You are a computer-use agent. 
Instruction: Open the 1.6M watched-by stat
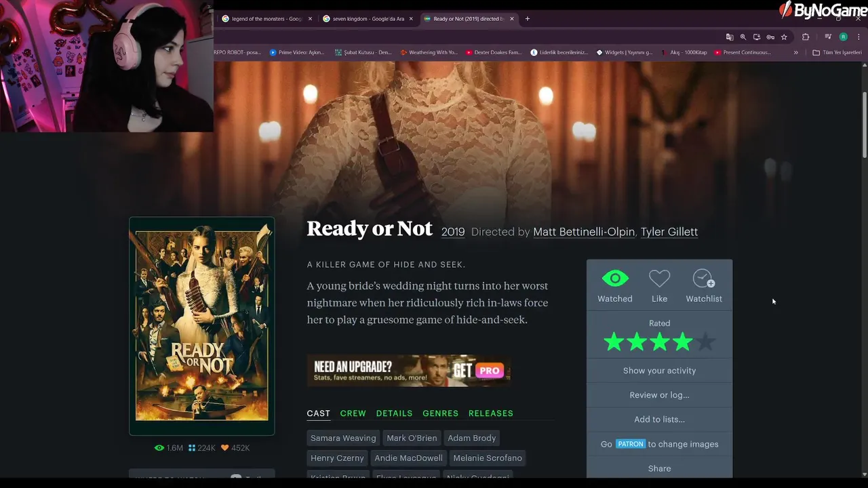[x=169, y=448]
